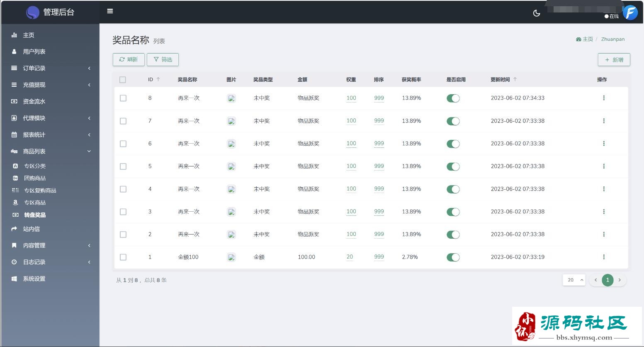The width and height of the screenshot is (644, 347).
Task: Select 转盘奖品 submenu item
Action: (50, 215)
